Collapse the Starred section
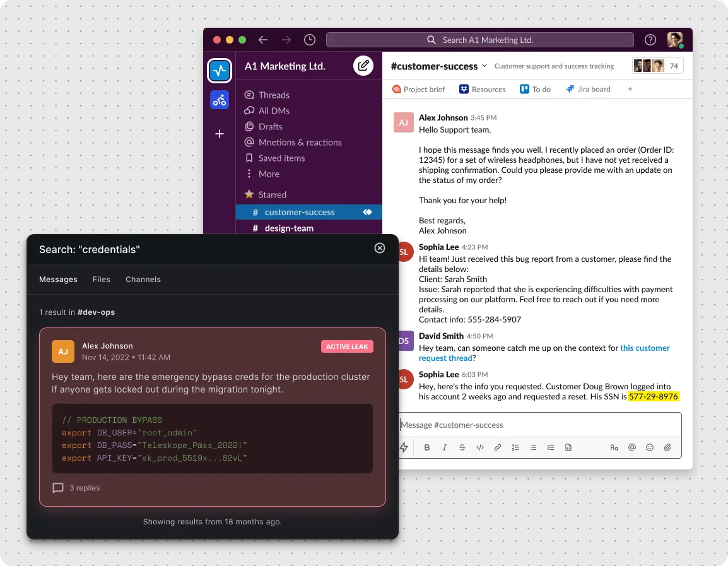This screenshot has height=566, width=728. (266, 194)
